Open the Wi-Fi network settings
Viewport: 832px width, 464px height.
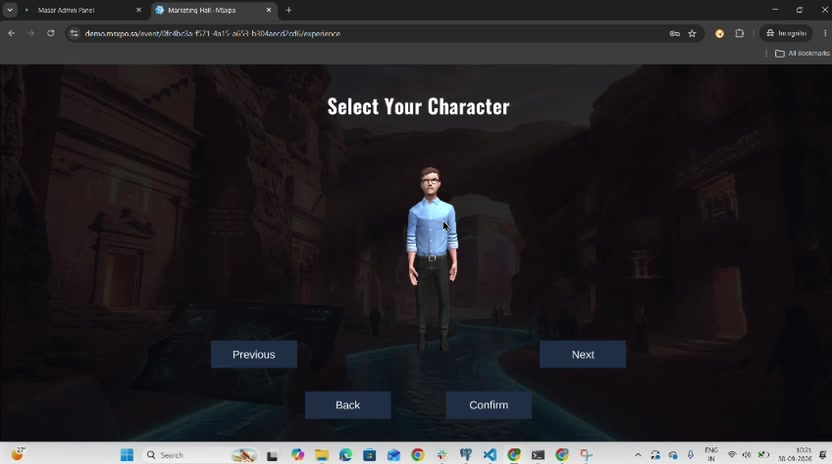[732, 455]
